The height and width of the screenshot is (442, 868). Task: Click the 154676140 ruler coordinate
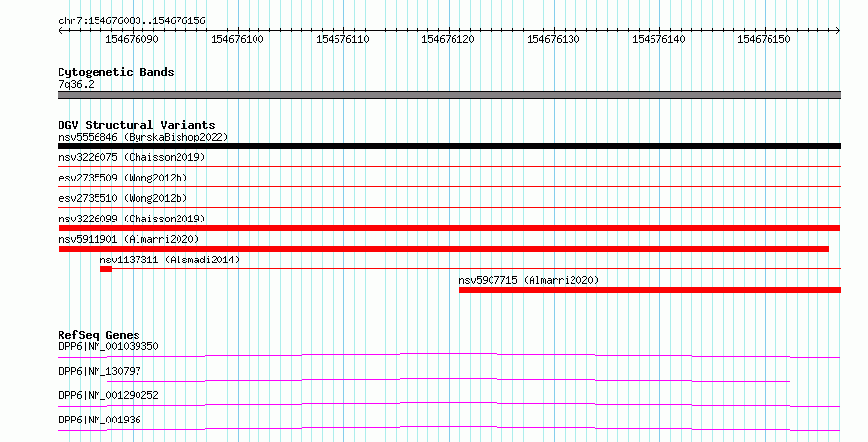pyautogui.click(x=658, y=39)
